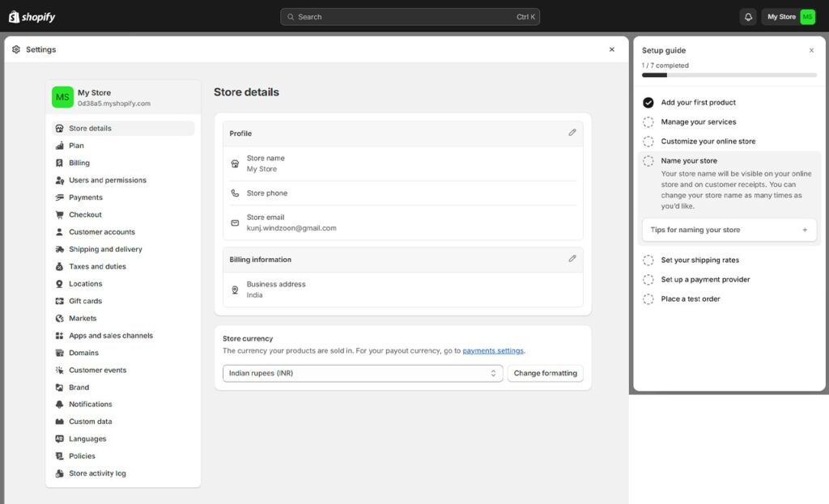Click the green MS avatar in top bar
Viewport: 829px width, 504px height.
point(807,17)
